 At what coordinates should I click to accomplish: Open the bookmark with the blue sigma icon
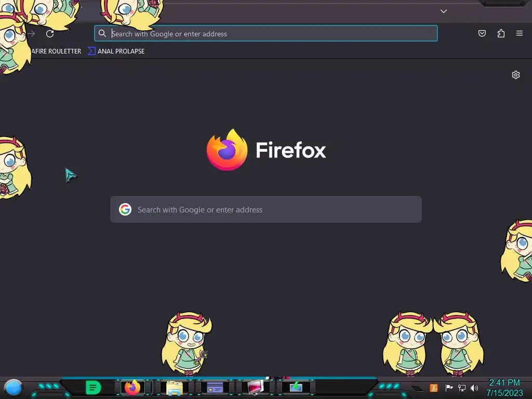[x=116, y=51]
